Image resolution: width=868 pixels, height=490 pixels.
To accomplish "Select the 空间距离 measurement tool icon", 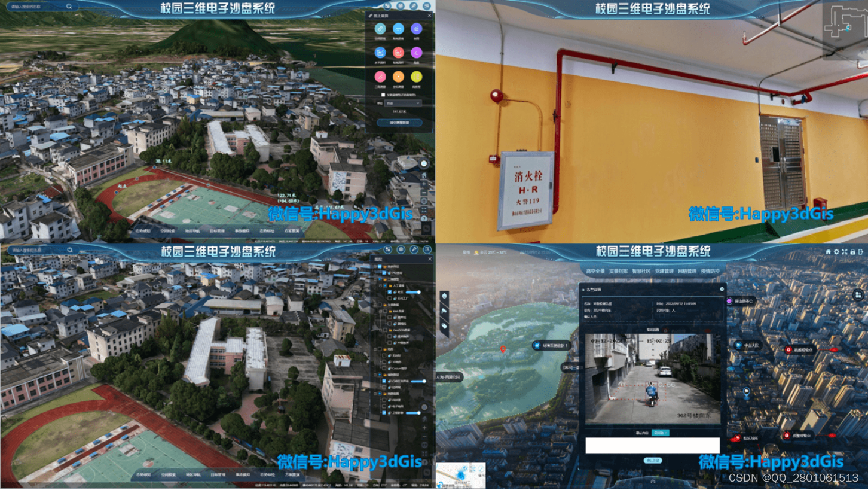I will [380, 29].
